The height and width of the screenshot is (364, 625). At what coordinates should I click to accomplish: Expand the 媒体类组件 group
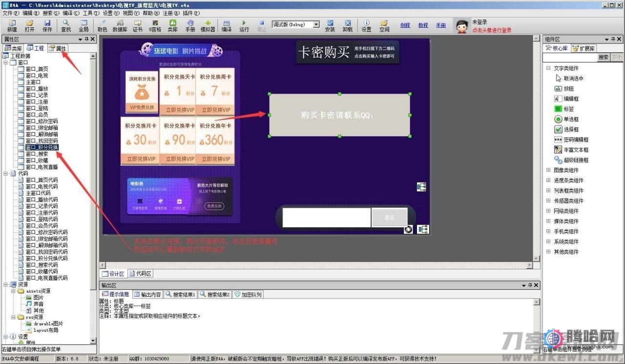tap(548, 222)
